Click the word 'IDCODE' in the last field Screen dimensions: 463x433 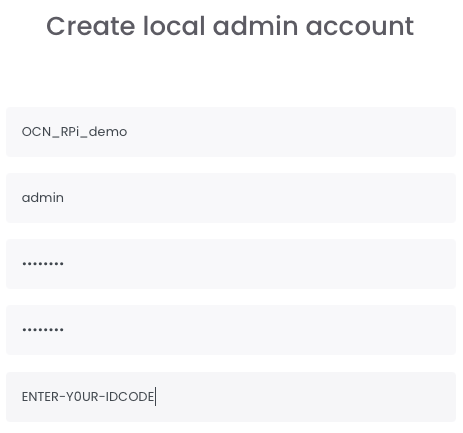point(130,397)
